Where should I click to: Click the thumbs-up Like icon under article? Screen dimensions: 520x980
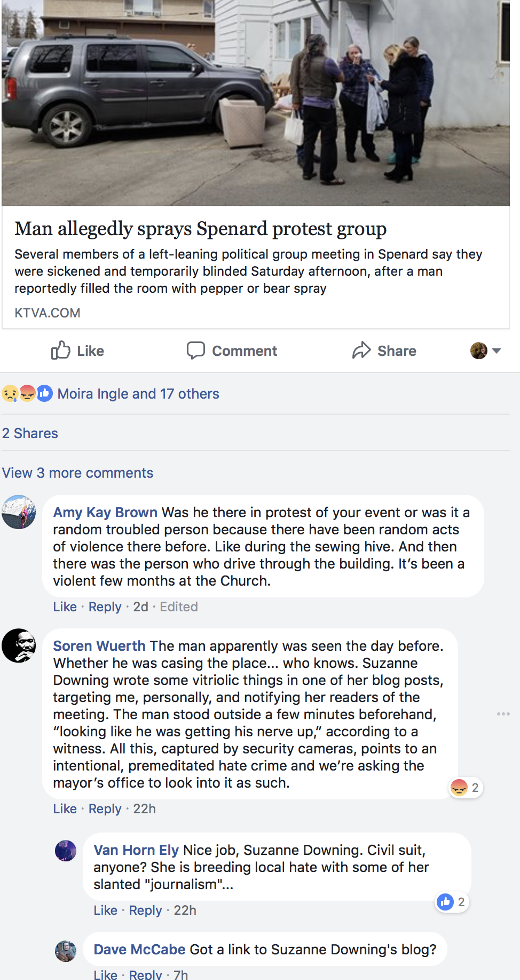(x=61, y=351)
